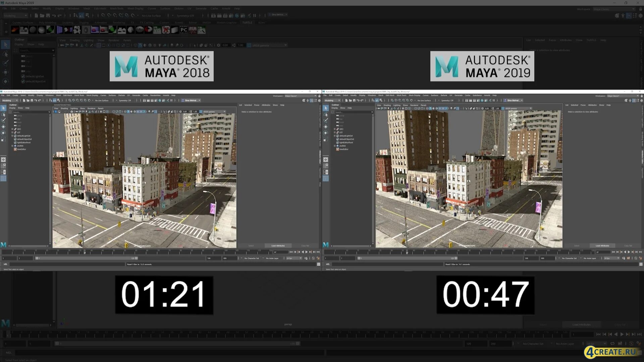Click Render Current Frame icon in Maya 2019 window
Screen dimensions: 644x362
[471, 100]
